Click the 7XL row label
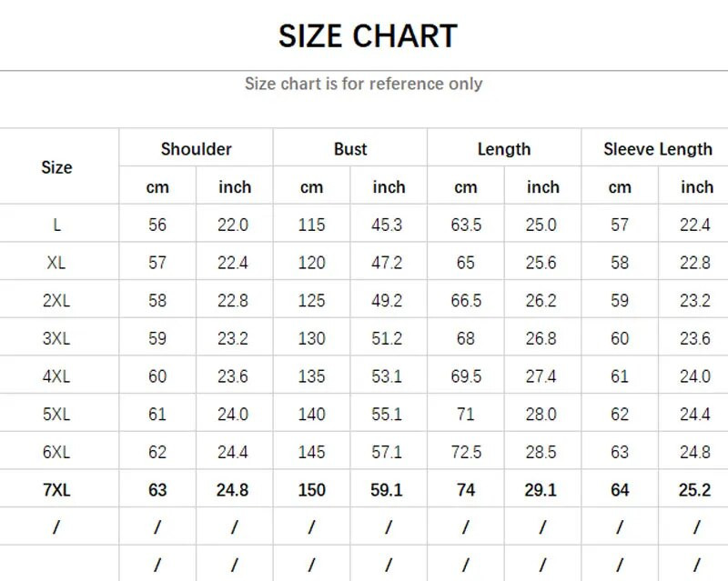 tap(56, 490)
